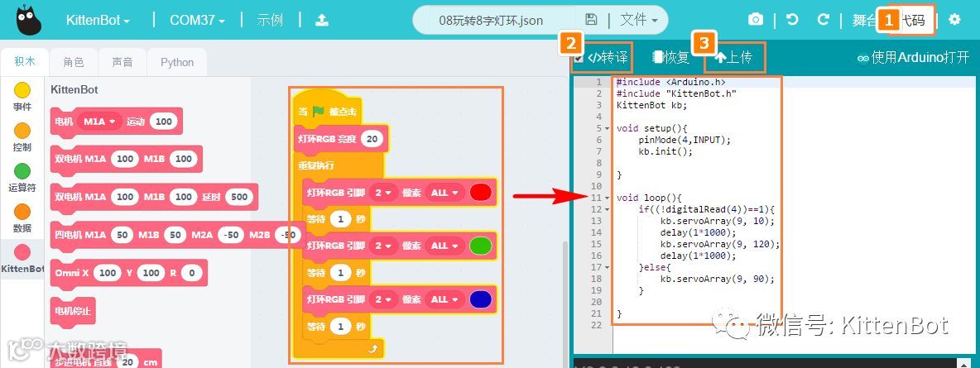The height and width of the screenshot is (368, 980).
Task: Select the KittenBot category circle
Action: point(22,251)
